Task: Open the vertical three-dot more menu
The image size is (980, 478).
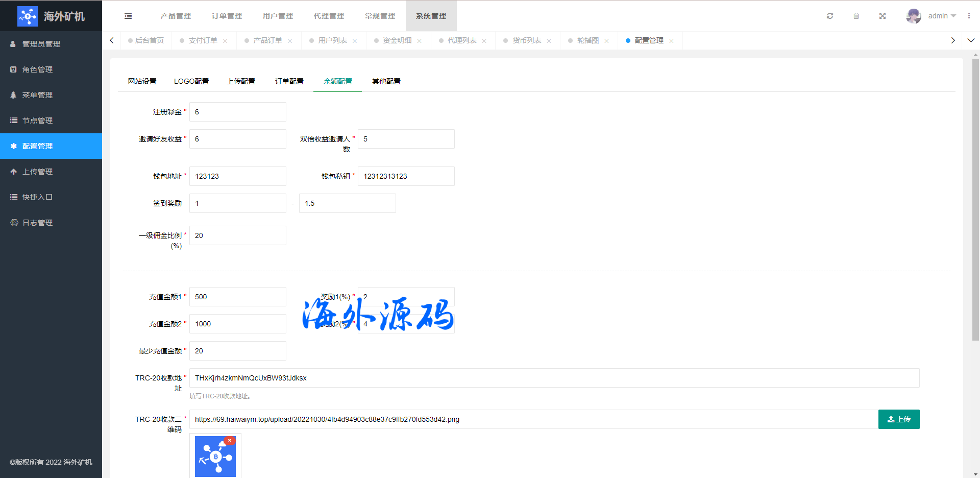Action: tap(969, 16)
